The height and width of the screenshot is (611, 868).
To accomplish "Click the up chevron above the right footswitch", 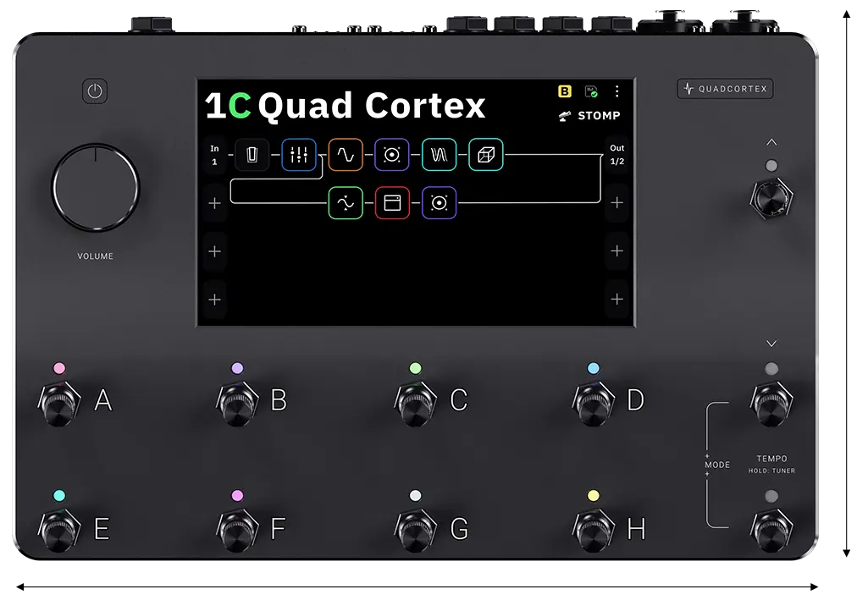I will tap(771, 142).
